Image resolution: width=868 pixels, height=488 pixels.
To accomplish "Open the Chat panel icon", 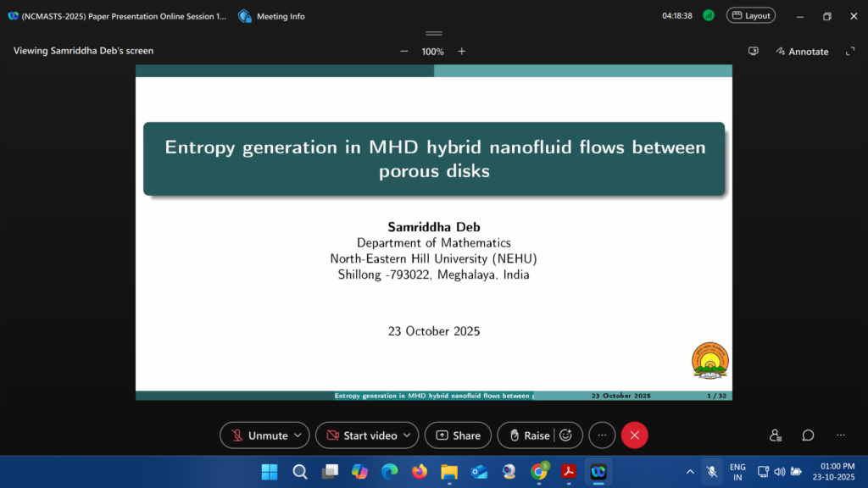I will (808, 435).
